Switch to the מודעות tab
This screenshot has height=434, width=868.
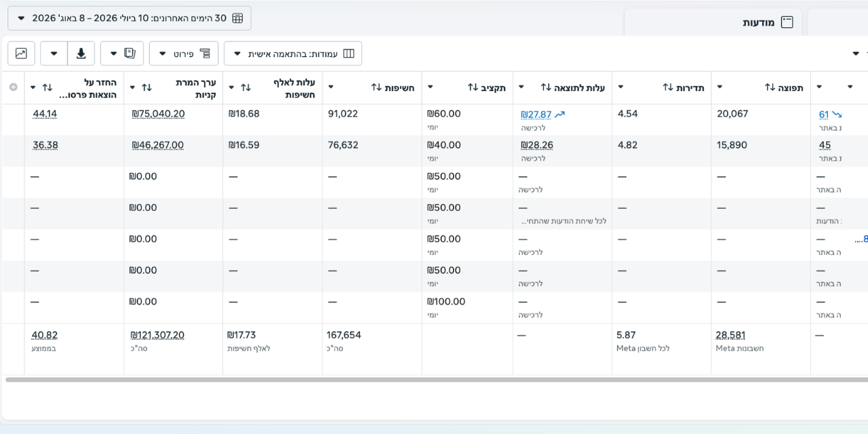[713, 22]
